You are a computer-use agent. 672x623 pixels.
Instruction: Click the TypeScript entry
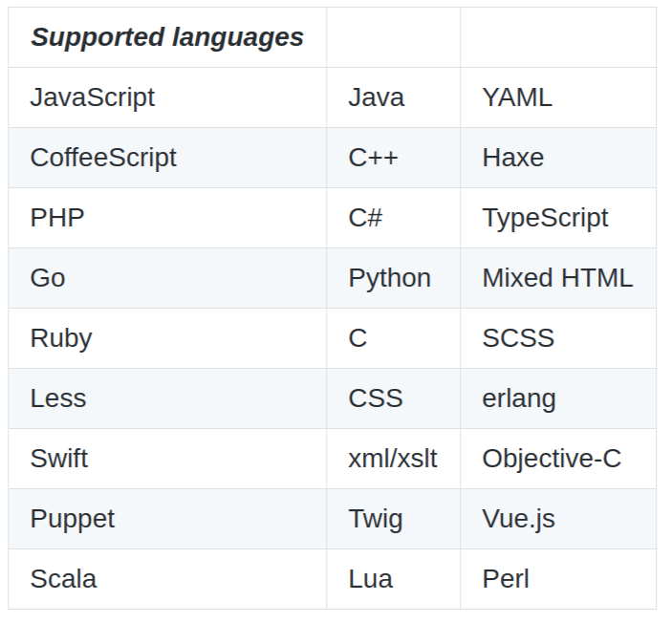click(x=545, y=218)
